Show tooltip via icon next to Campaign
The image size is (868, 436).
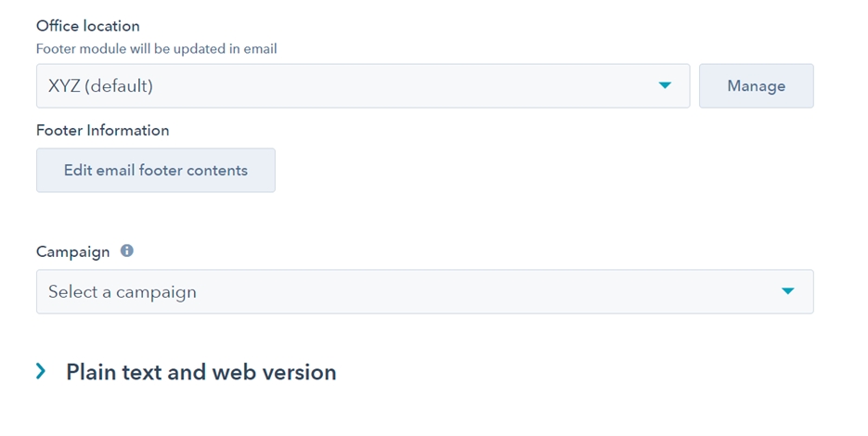tap(127, 250)
